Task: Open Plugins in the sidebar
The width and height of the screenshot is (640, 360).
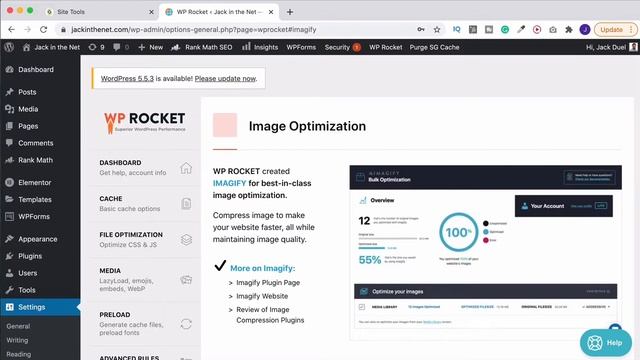Action: coord(40,256)
